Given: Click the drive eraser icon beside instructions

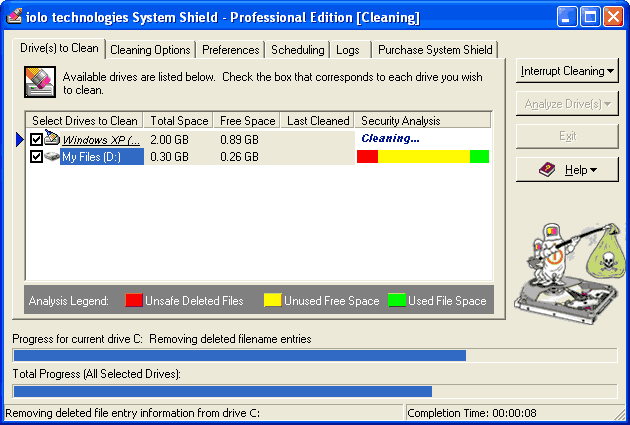Looking at the screenshot, I should pyautogui.click(x=40, y=82).
